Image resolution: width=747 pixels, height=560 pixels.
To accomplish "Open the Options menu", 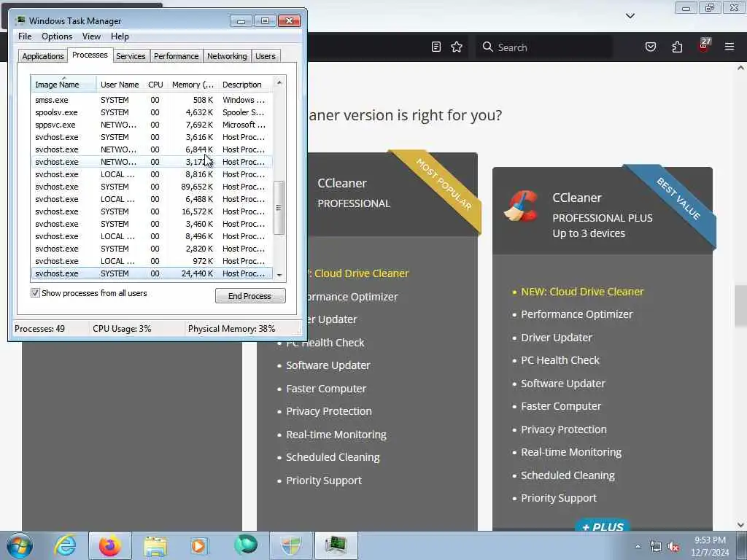I will point(57,36).
